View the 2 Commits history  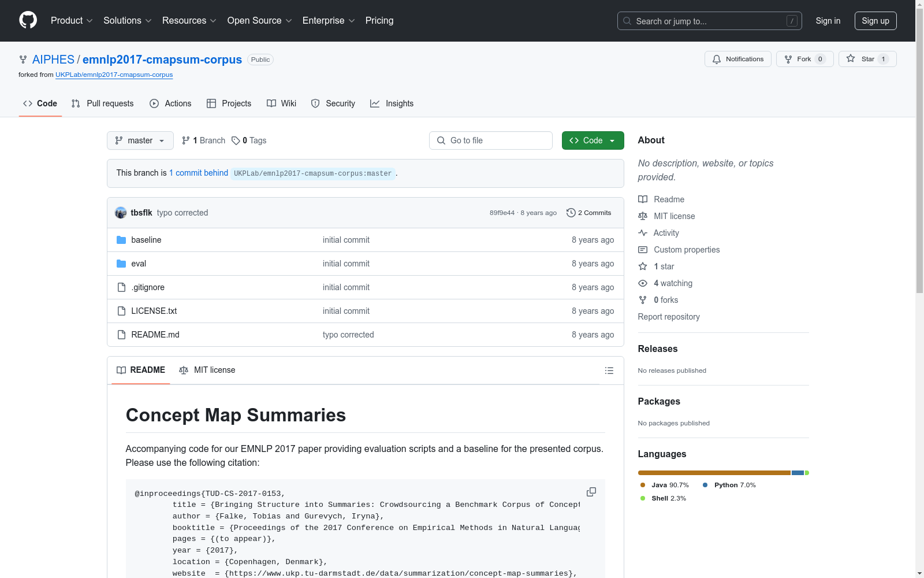[589, 213]
